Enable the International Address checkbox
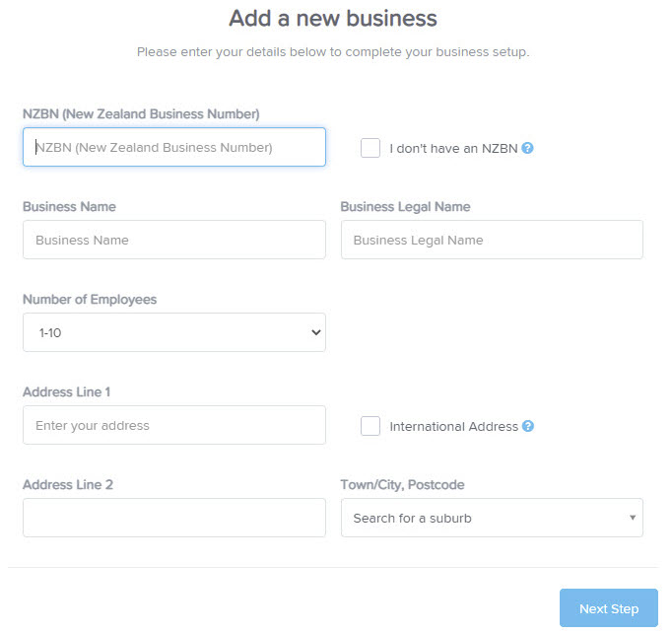This screenshot has width=672, height=634. tap(370, 426)
